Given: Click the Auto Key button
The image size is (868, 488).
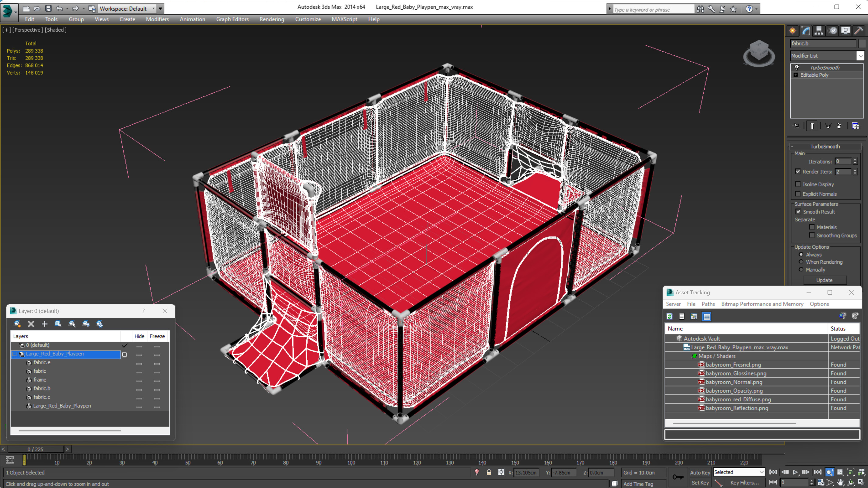Looking at the screenshot, I should pyautogui.click(x=699, y=472).
